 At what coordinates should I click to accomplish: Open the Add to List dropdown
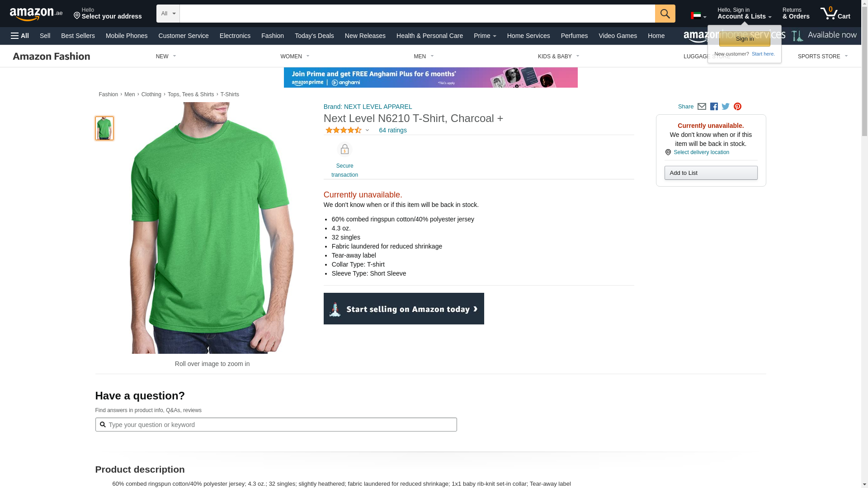click(711, 173)
